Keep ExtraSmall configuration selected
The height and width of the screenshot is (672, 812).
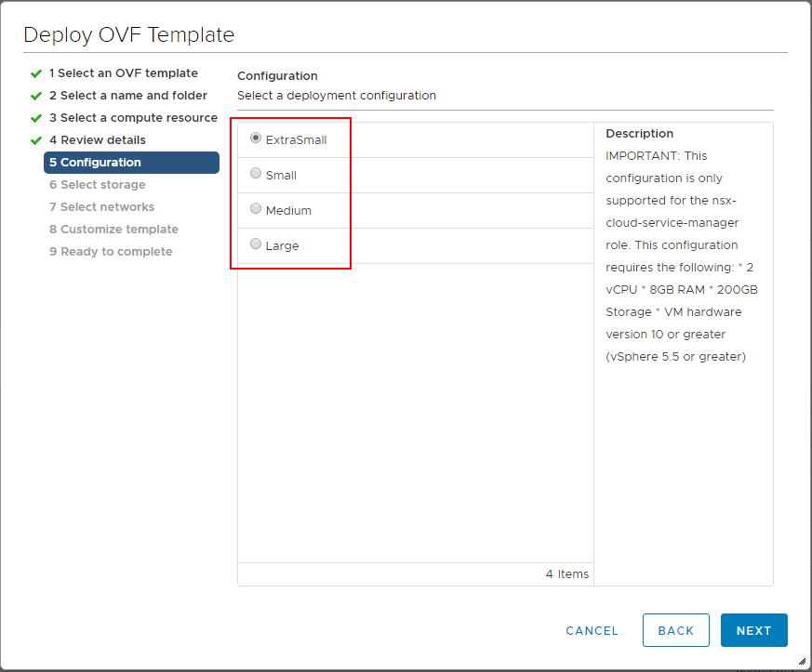tap(255, 138)
